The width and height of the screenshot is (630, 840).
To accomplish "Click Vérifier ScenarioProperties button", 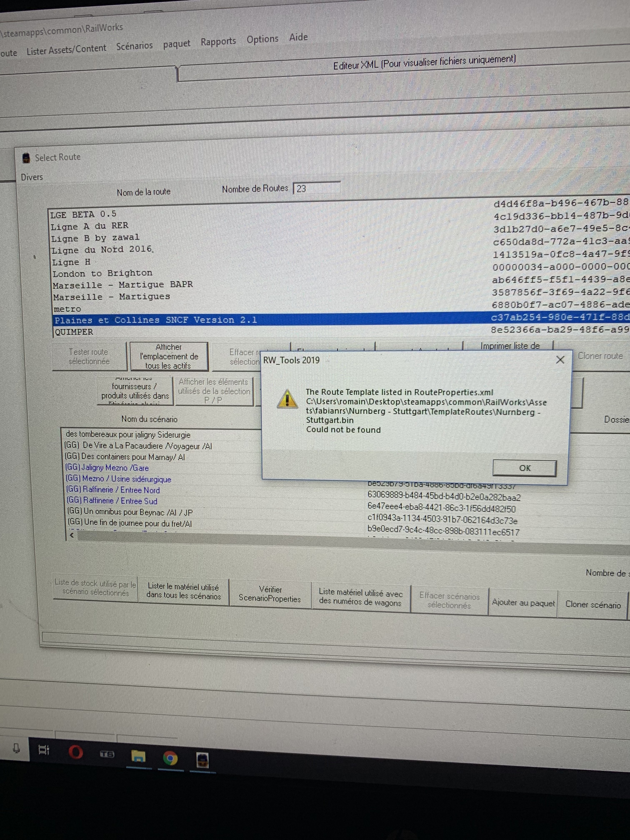I will (270, 594).
